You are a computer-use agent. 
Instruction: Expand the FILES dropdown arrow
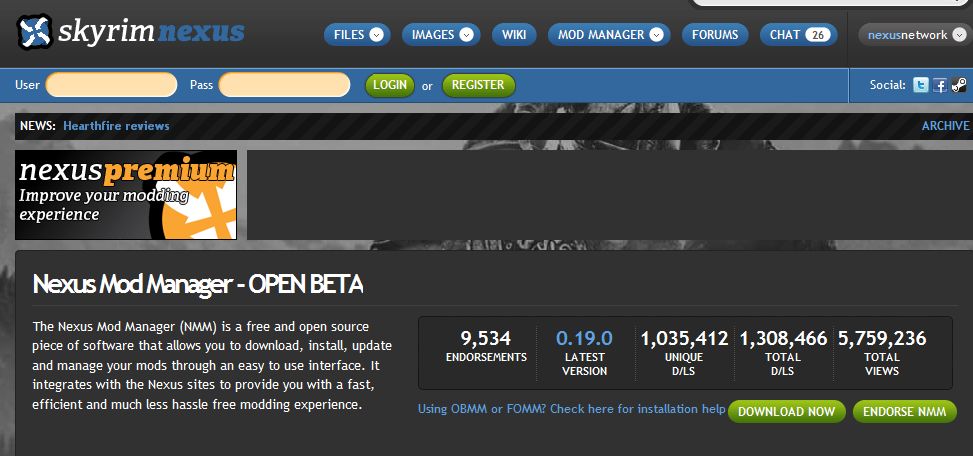point(376,35)
